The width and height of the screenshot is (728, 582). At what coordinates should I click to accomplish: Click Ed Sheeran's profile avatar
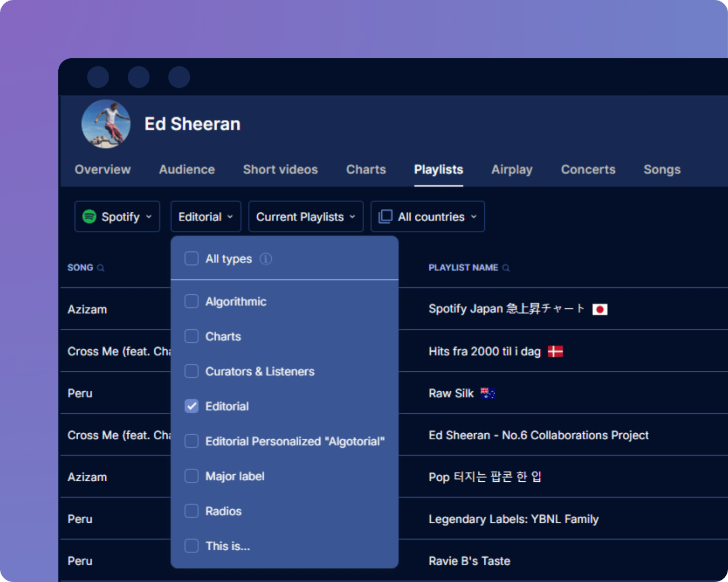click(106, 123)
